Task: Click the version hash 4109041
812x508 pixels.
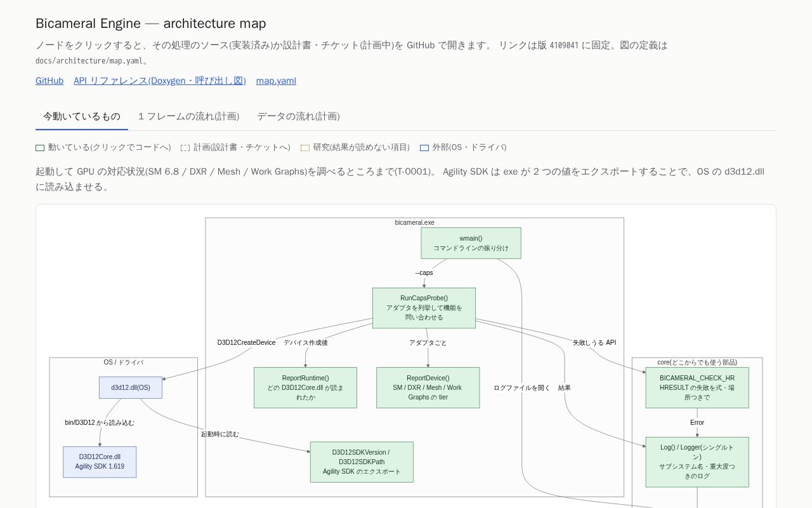Action: [564, 46]
